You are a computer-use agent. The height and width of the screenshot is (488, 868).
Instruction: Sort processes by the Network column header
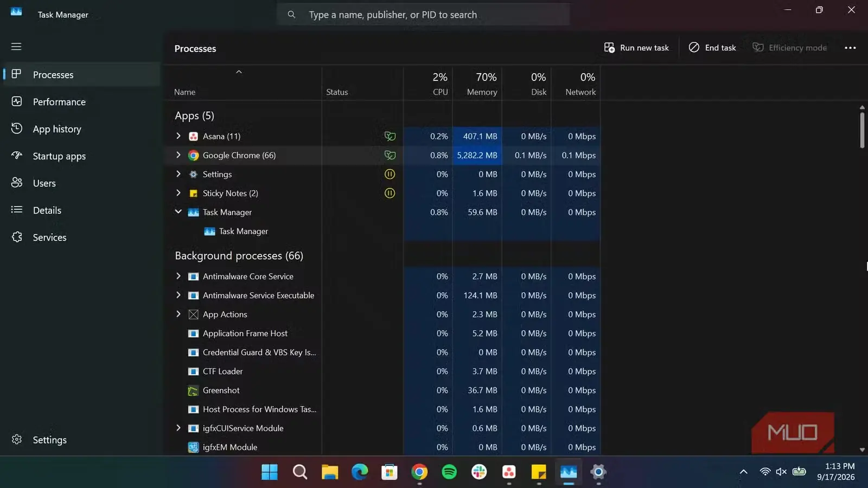click(x=576, y=84)
